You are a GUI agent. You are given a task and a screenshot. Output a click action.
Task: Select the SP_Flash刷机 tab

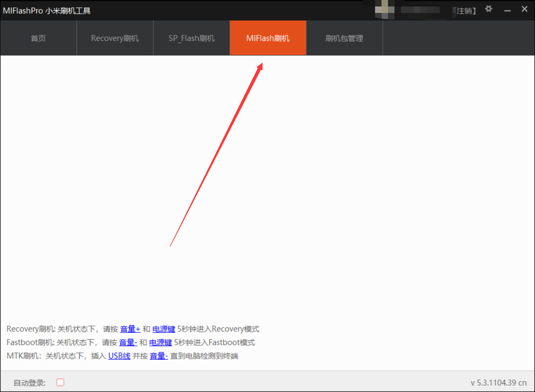coord(191,38)
